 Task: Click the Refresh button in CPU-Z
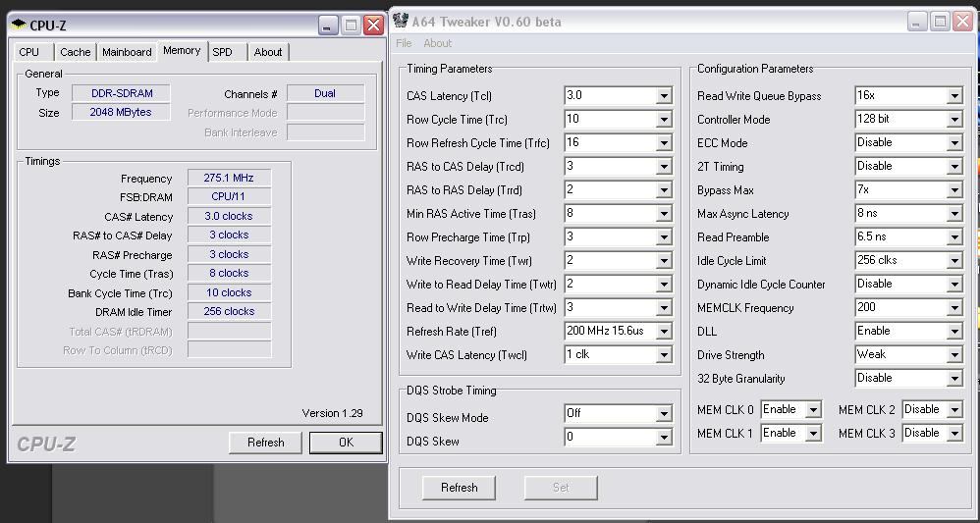pyautogui.click(x=266, y=443)
